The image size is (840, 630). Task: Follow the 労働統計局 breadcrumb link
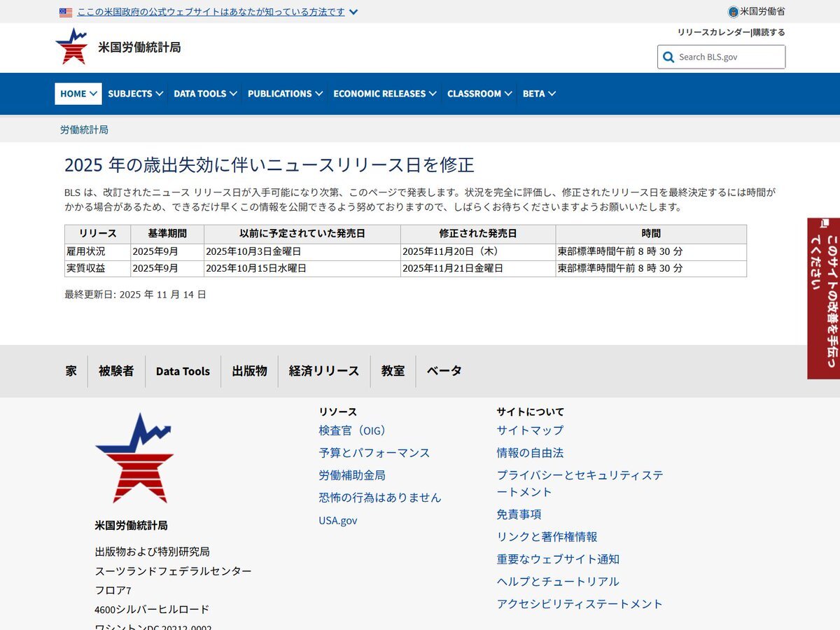84,129
